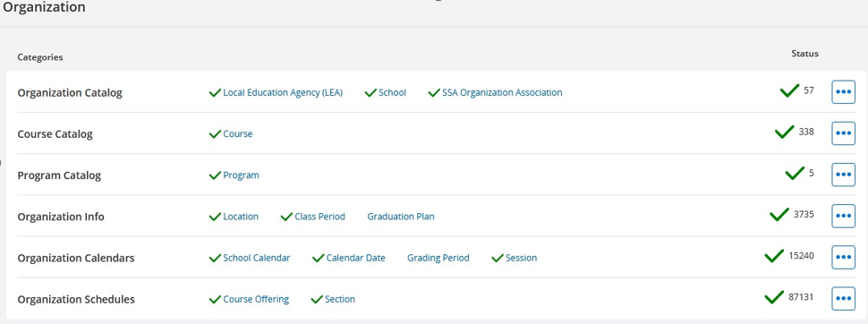The image size is (868, 324).
Task: Open the ellipsis menu for Program Catalog
Action: click(x=843, y=175)
